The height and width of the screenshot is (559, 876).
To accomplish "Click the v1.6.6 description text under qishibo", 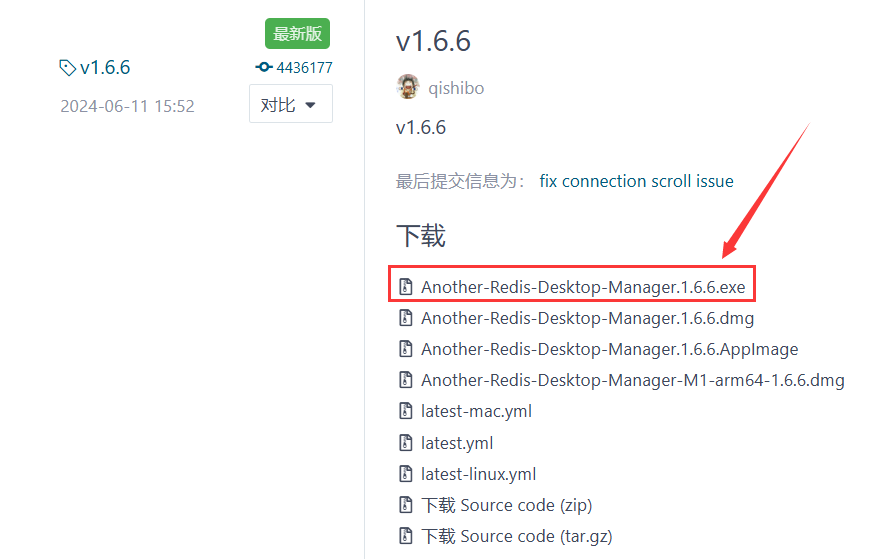I will 421,127.
